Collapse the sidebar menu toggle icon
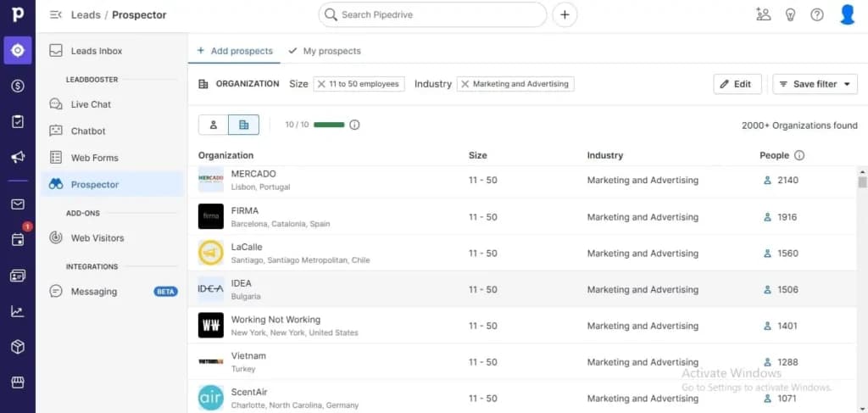 click(55, 15)
